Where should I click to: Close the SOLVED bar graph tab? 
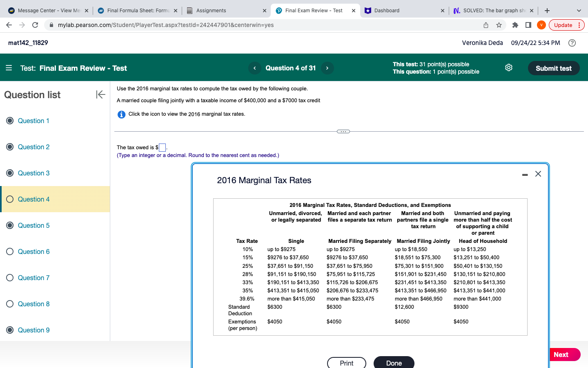(532, 11)
